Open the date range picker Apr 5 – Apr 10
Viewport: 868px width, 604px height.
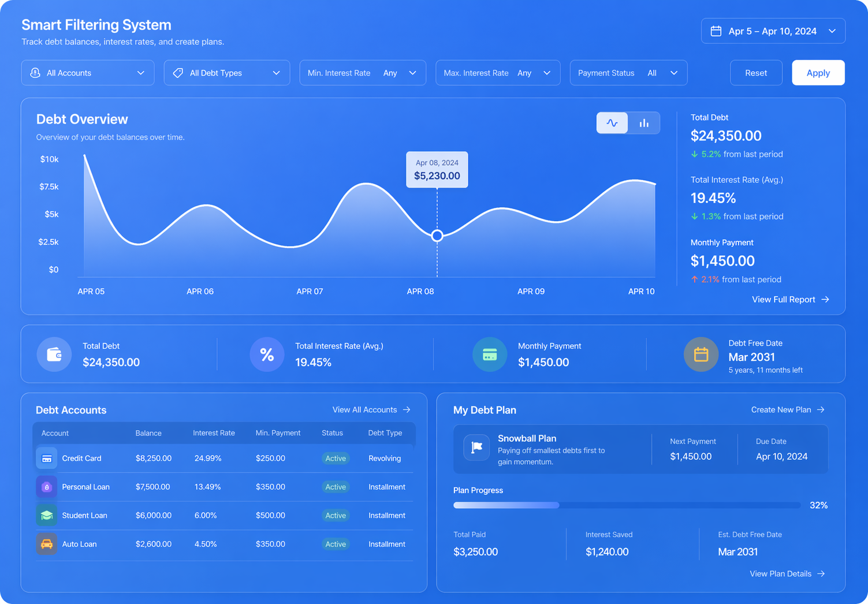(773, 31)
